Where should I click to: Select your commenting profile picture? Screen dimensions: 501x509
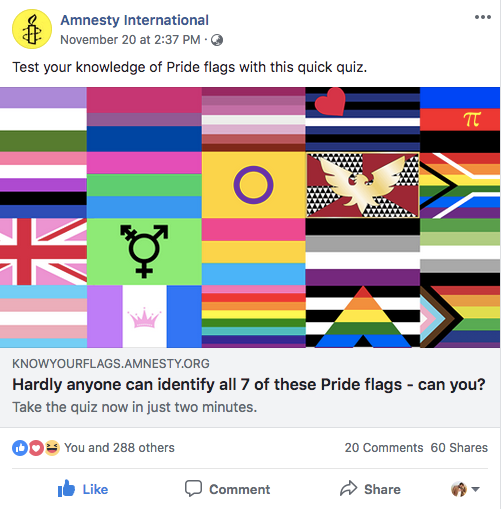[459, 489]
